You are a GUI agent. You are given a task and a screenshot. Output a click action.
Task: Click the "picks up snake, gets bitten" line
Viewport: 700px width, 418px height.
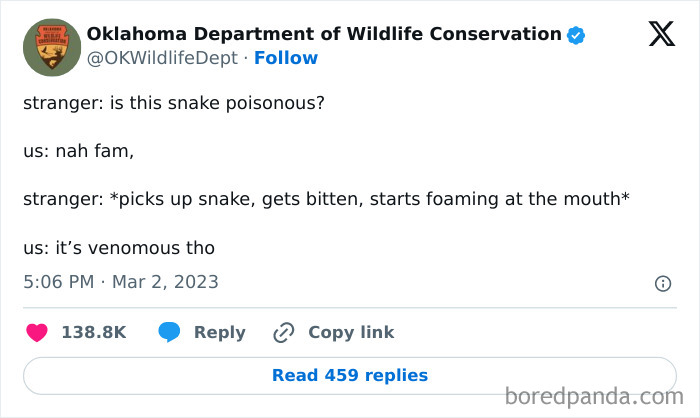point(326,199)
